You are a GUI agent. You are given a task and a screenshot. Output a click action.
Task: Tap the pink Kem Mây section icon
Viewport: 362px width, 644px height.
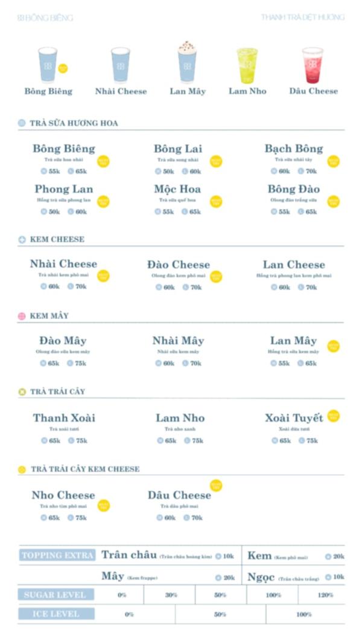coord(22,316)
